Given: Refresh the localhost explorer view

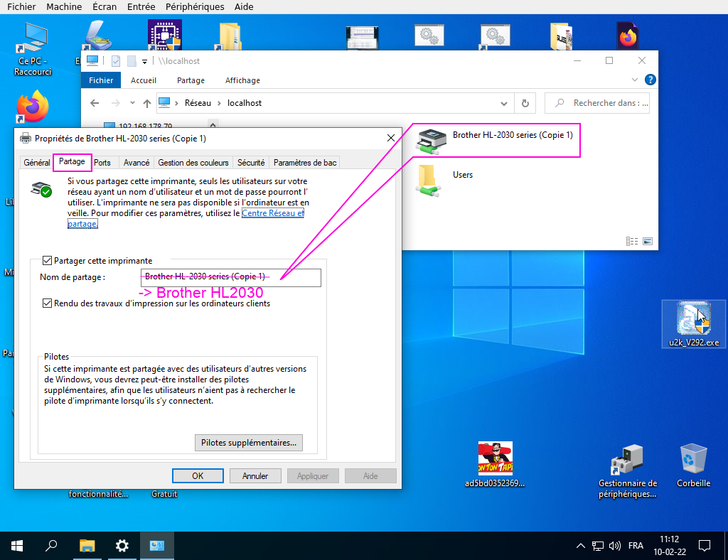Looking at the screenshot, I should tap(525, 103).
